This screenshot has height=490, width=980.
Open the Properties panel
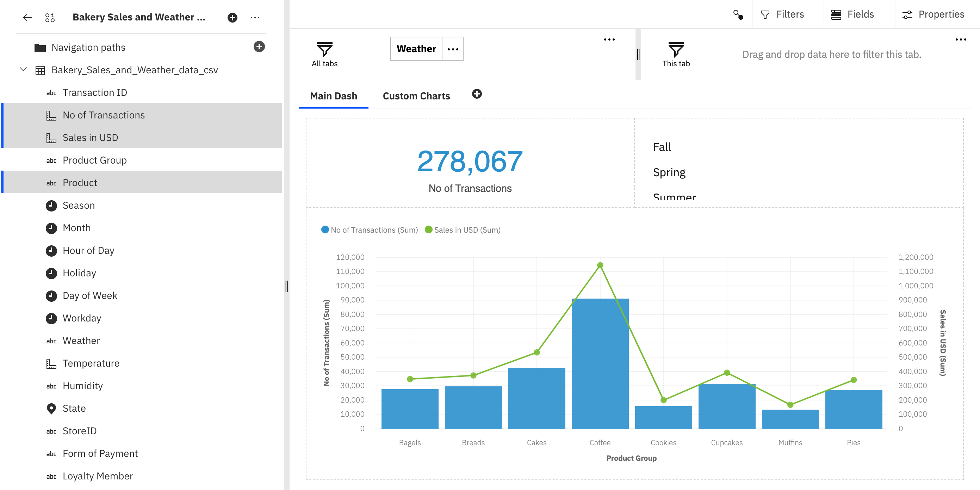934,14
